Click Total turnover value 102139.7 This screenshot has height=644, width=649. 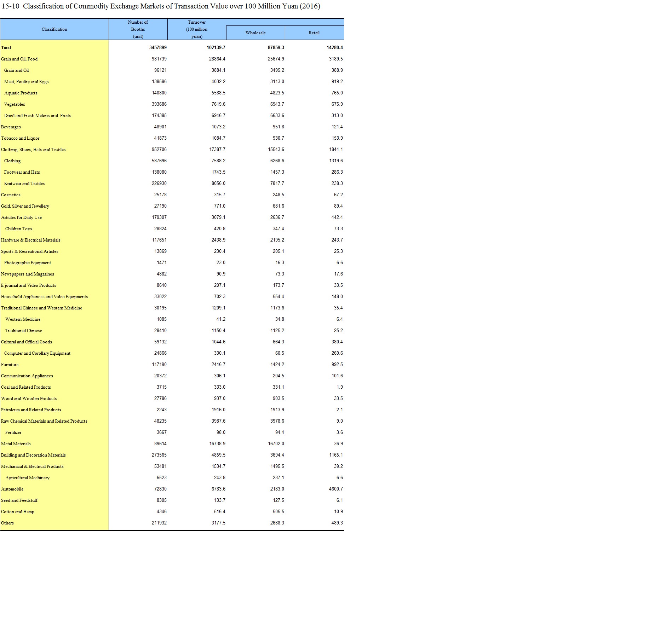[216, 48]
